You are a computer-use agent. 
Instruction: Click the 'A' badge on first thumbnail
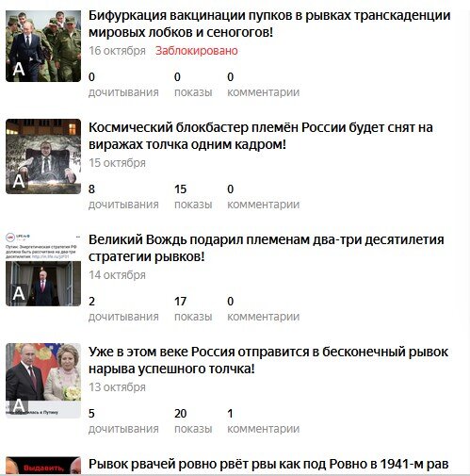[19, 70]
